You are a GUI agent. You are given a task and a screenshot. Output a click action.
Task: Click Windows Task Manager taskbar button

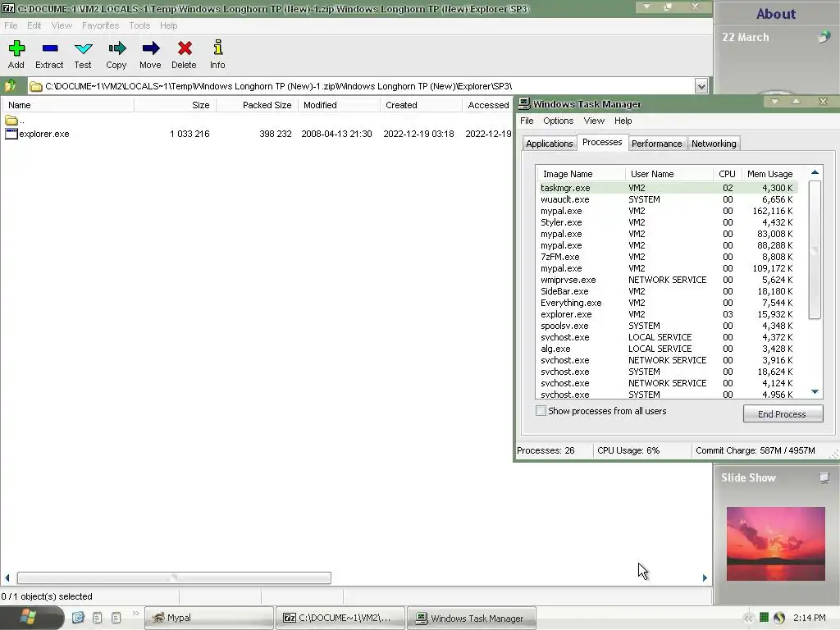click(472, 618)
